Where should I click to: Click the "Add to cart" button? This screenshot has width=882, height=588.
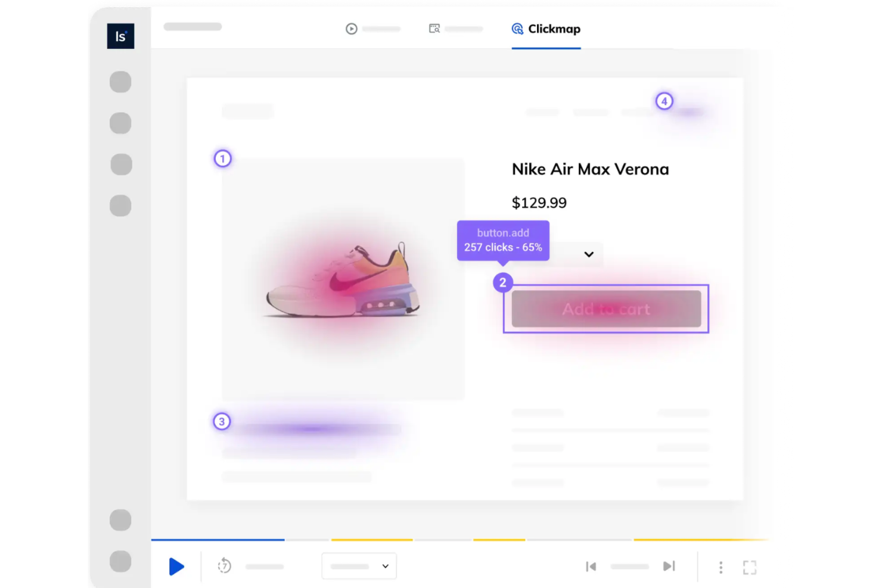(x=606, y=309)
